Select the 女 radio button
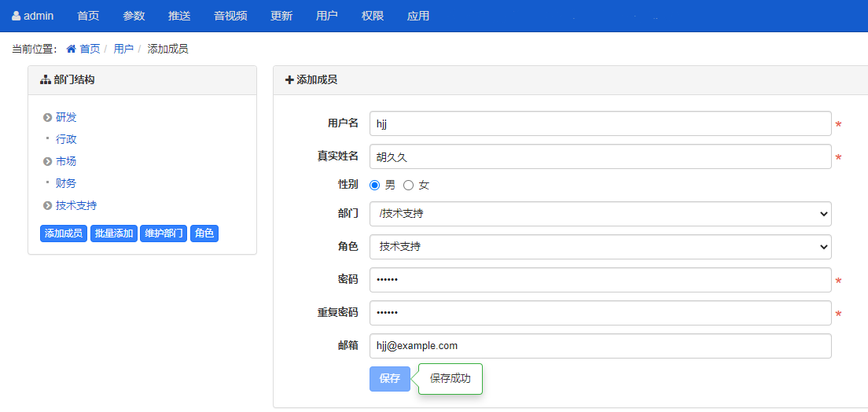The width and height of the screenshot is (868, 412). click(408, 186)
